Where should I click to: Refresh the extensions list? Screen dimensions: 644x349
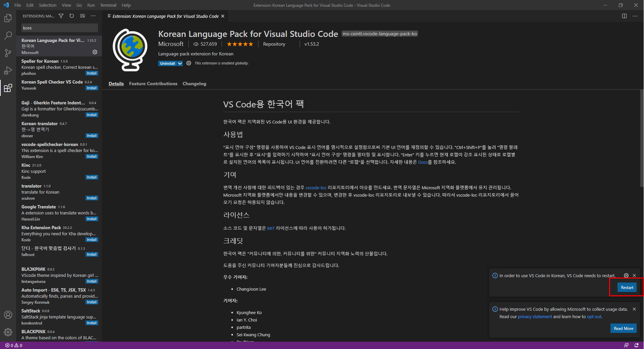[72, 16]
